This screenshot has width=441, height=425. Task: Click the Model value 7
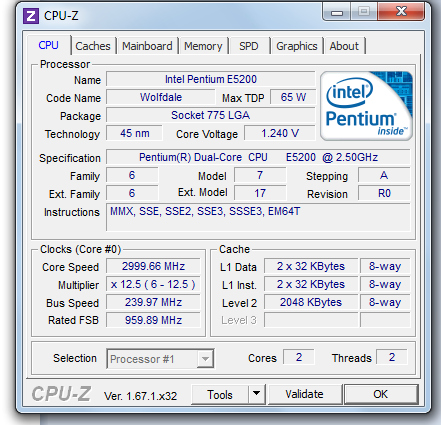point(260,175)
